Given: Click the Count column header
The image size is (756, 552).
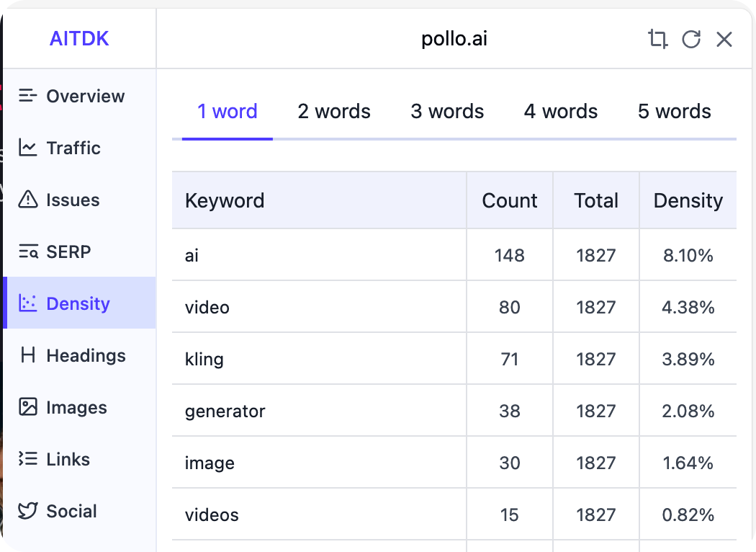Looking at the screenshot, I should [510, 200].
